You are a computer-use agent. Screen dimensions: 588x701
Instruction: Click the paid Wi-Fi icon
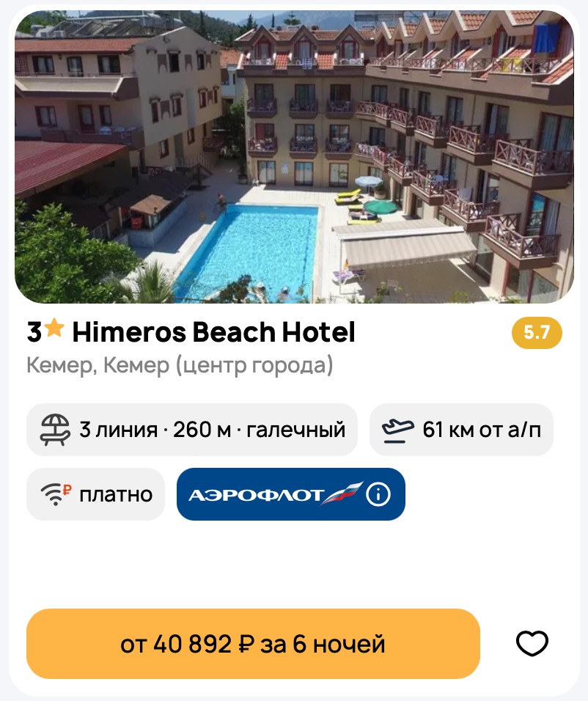(56, 494)
